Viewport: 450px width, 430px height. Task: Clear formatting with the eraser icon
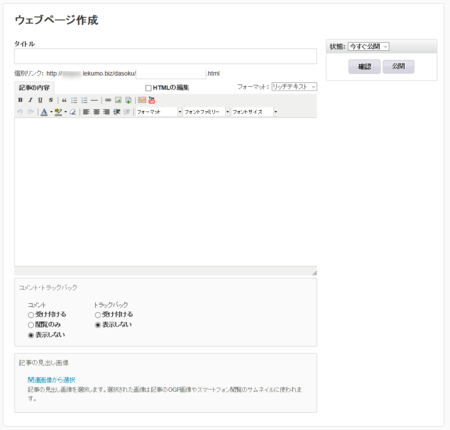[x=72, y=112]
